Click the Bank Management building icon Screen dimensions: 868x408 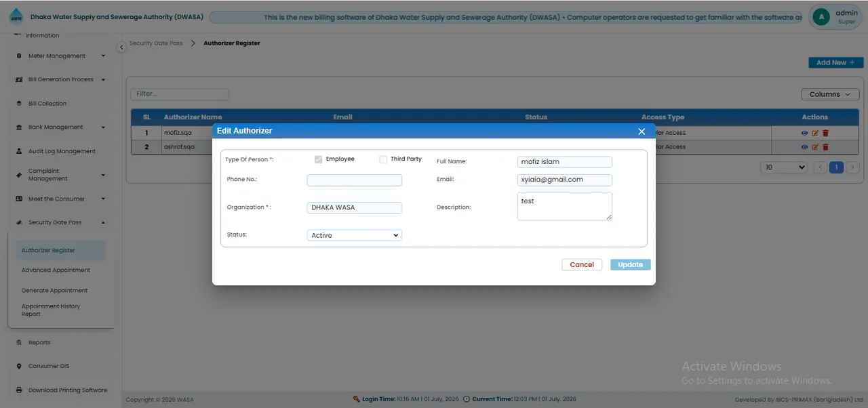tap(19, 127)
